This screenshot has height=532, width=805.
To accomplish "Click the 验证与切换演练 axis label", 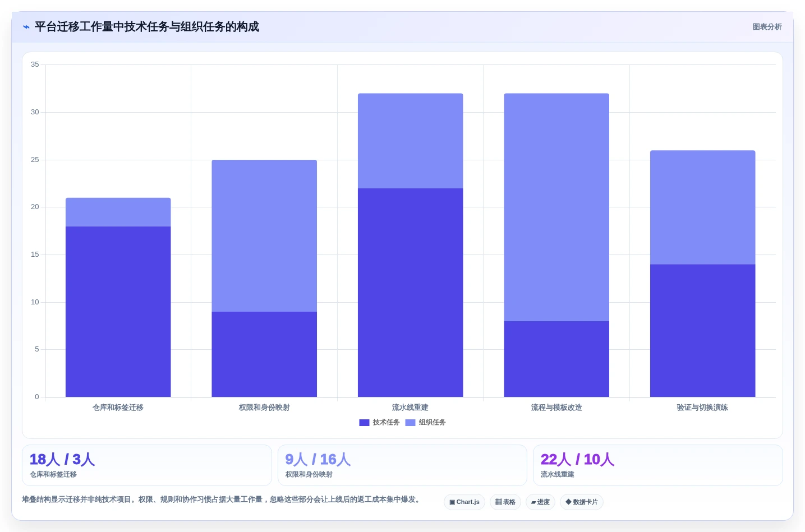I will coord(703,408).
